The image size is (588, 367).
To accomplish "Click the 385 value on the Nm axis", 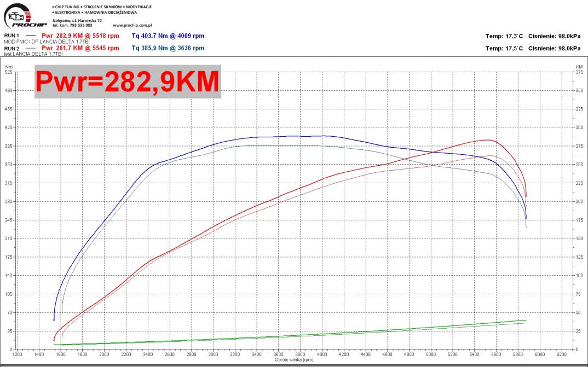I will (9, 146).
